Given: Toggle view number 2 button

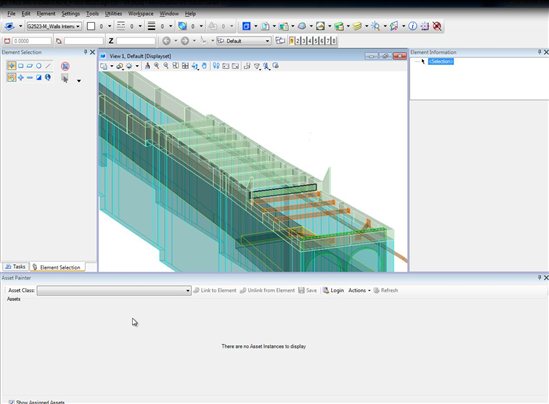Looking at the screenshot, I should click(298, 41).
